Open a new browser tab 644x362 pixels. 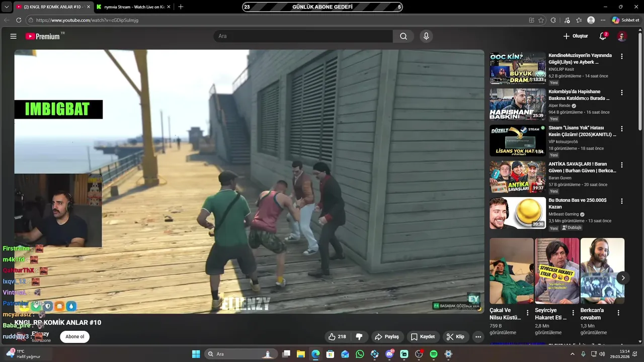pos(181,7)
